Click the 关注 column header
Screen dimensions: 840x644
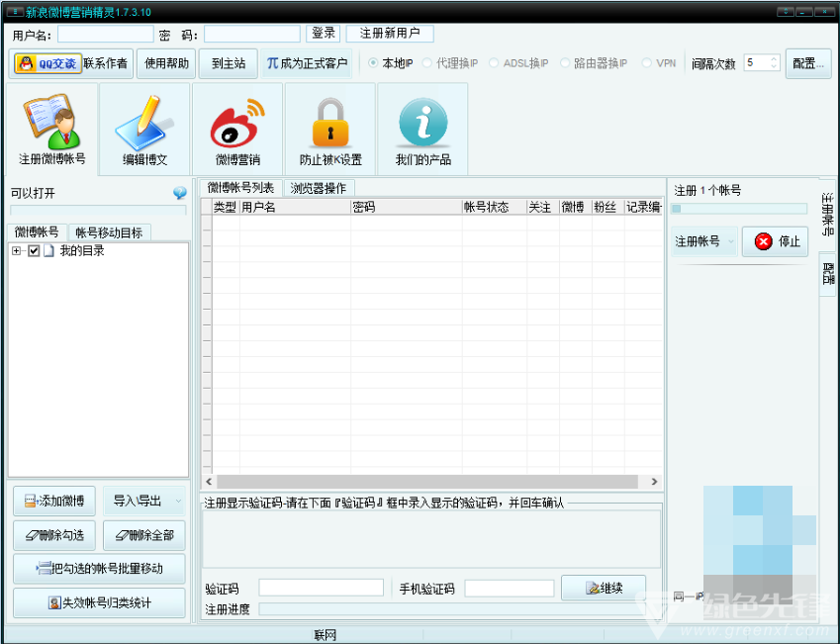[542, 208]
